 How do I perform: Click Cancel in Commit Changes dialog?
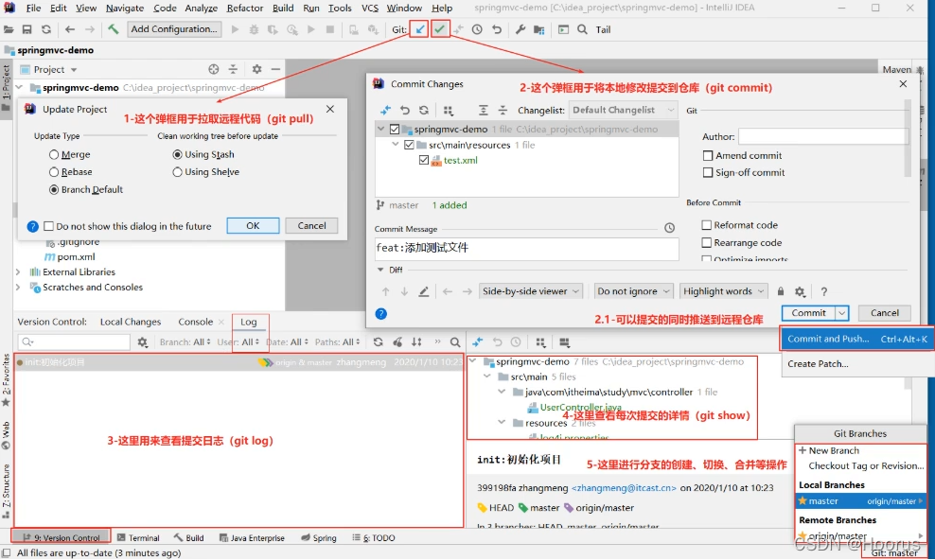pos(884,313)
